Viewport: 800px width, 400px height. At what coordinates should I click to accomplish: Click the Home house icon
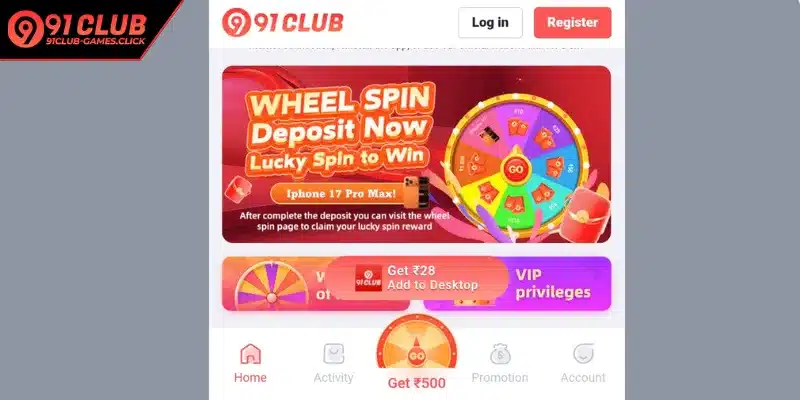pyautogui.click(x=250, y=354)
